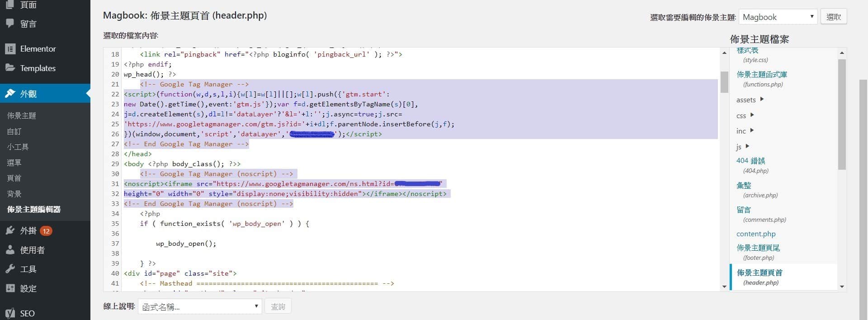Open the 佈景主題 submenu item
This screenshot has height=320, width=868.
pyautogui.click(x=22, y=116)
